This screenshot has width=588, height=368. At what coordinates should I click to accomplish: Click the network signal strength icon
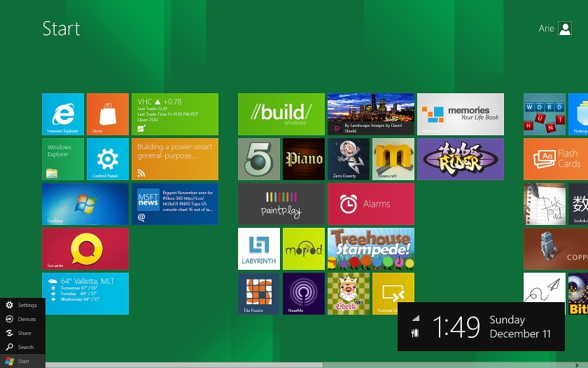coord(416,318)
